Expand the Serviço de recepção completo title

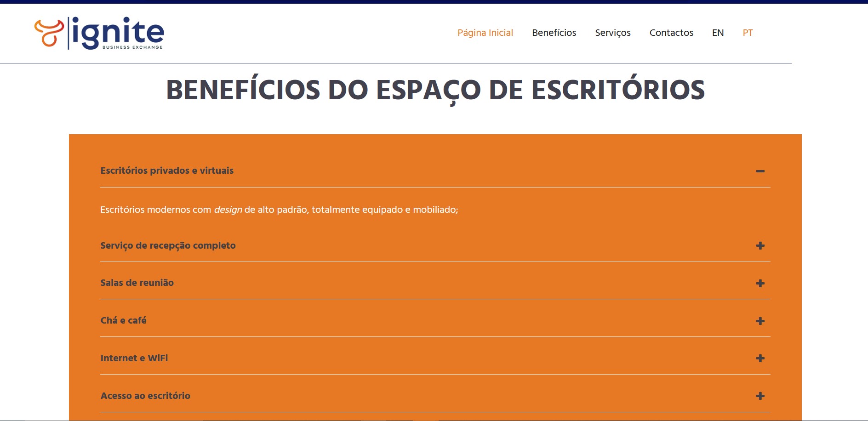pos(168,245)
